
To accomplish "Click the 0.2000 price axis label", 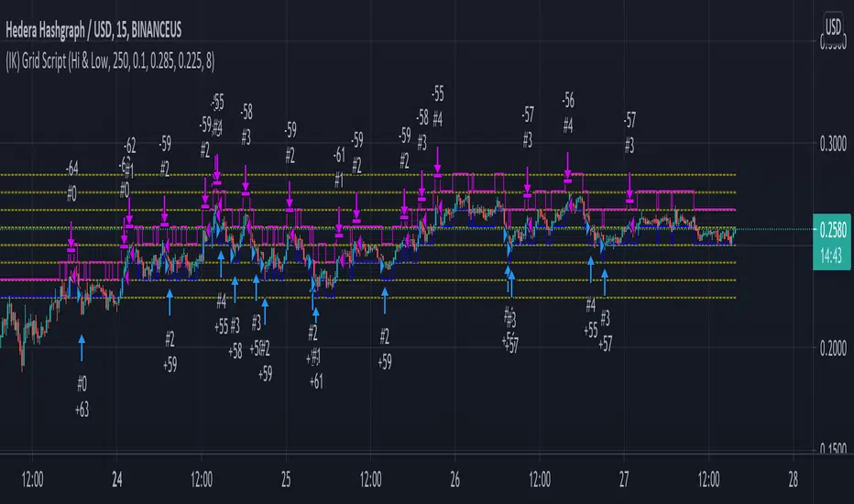I will pos(833,348).
